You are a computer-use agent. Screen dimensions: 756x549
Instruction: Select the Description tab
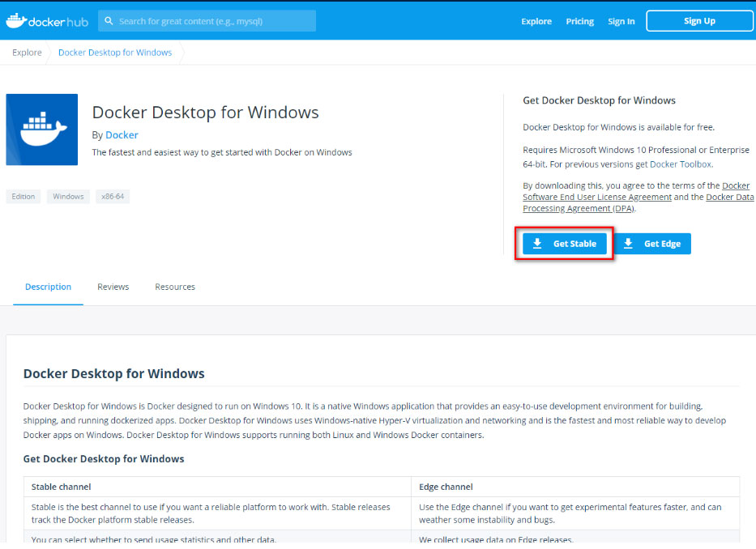48,287
